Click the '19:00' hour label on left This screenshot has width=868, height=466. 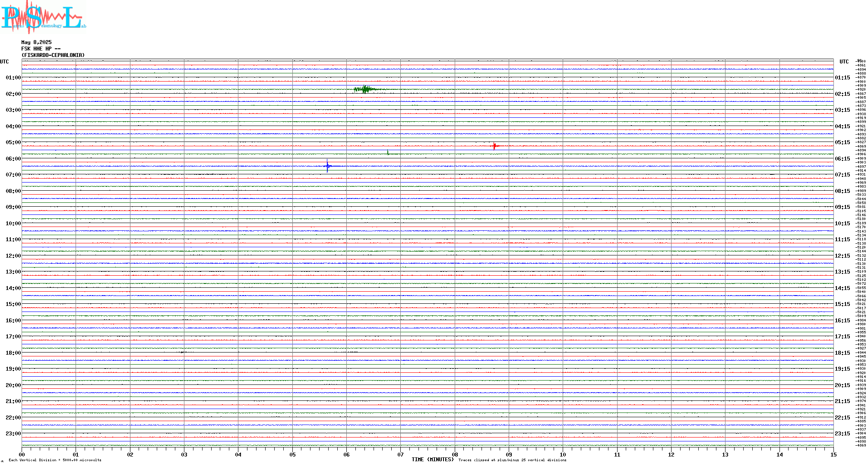[x=13, y=369]
